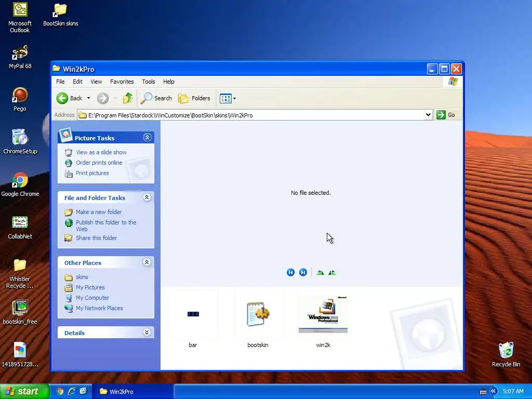
Task: Click the Go button
Action: [446, 115]
